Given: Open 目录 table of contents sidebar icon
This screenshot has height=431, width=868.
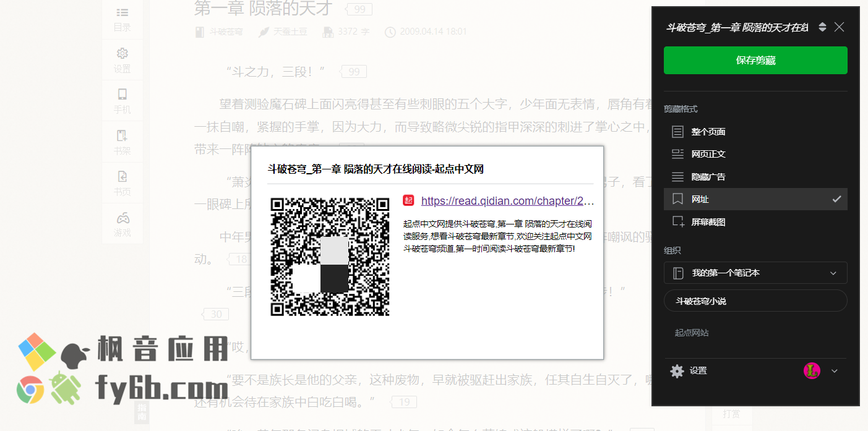Looking at the screenshot, I should (x=122, y=19).
